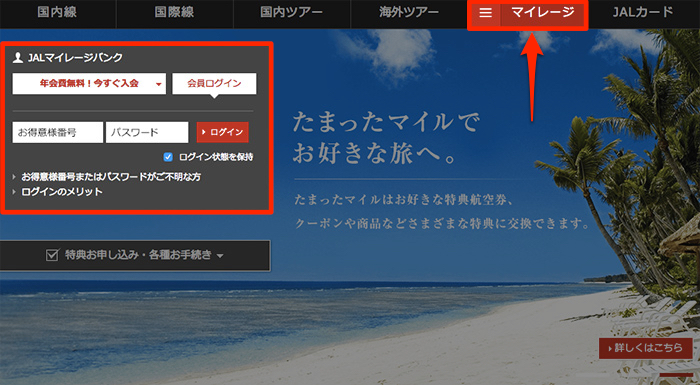Click the JALマイレージバンク heading text

tap(75, 58)
